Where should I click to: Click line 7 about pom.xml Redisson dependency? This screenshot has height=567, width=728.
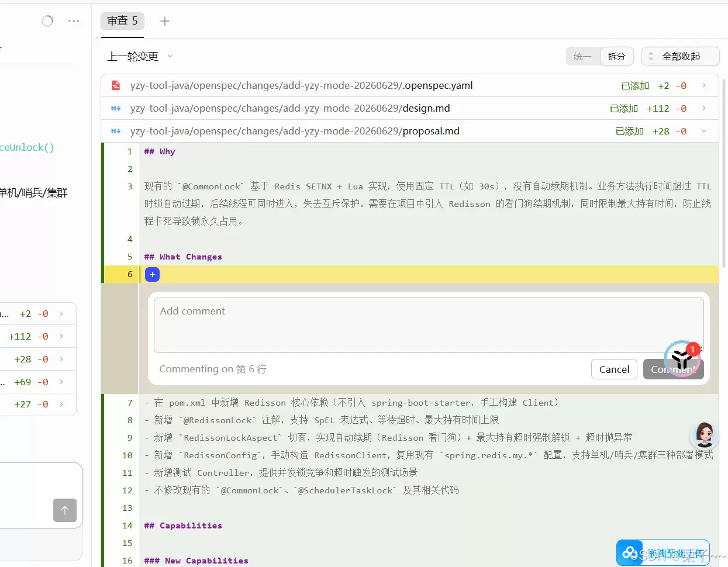(351, 403)
